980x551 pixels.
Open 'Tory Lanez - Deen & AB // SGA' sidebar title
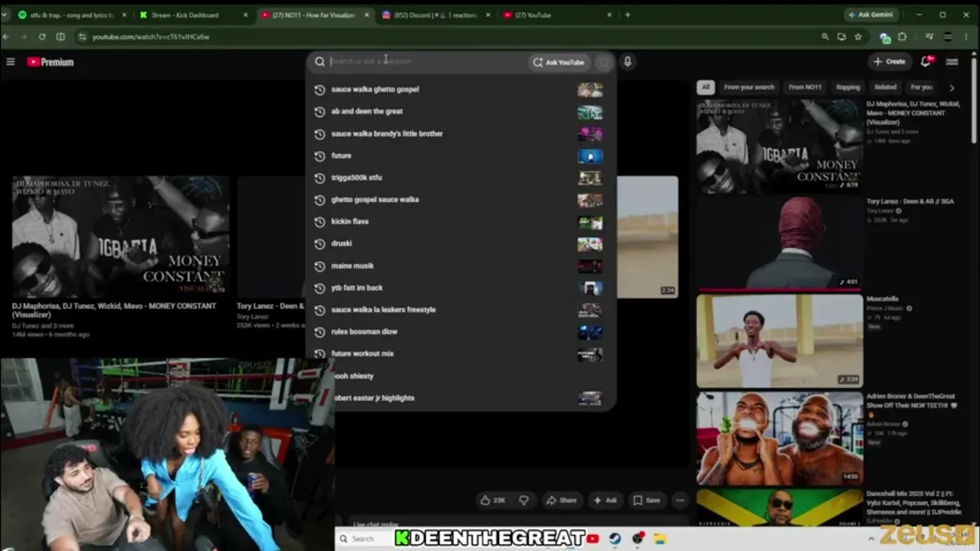tap(910, 201)
